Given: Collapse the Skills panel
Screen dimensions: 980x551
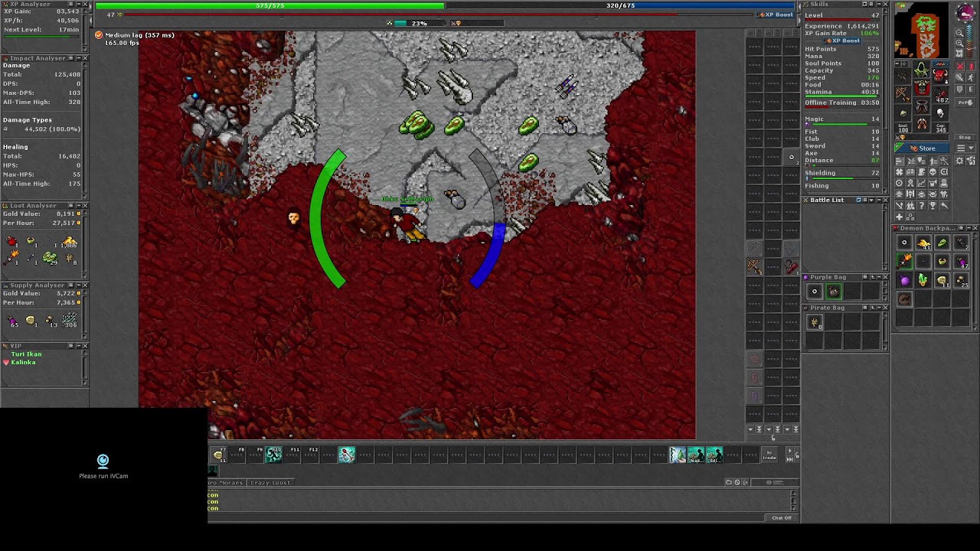Looking at the screenshot, I should (x=879, y=4).
